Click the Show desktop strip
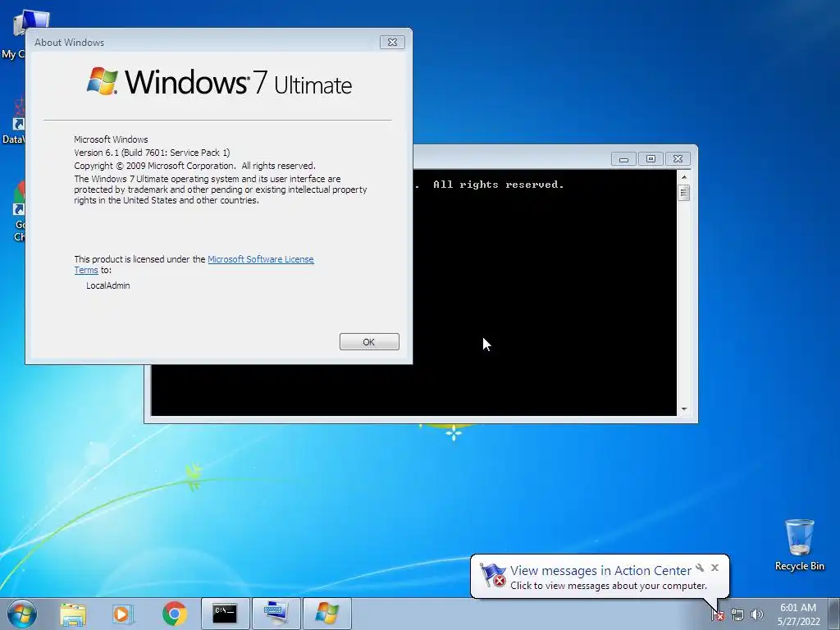Screen dimensions: 840x630 (x=834, y=614)
